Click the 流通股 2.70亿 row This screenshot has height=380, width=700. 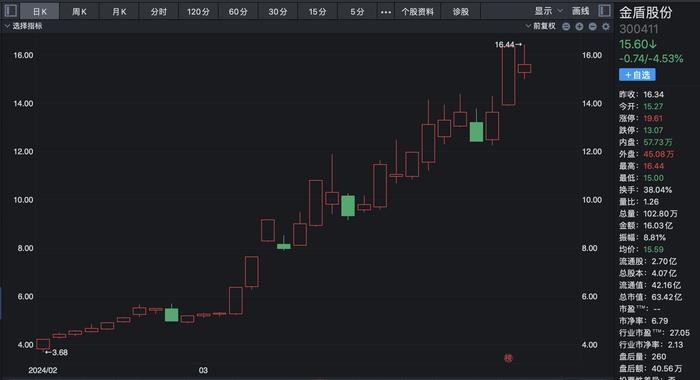[x=648, y=261]
